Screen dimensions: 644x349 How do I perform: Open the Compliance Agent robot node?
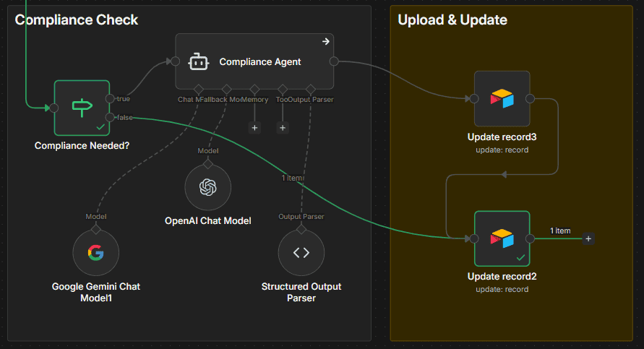click(254, 62)
